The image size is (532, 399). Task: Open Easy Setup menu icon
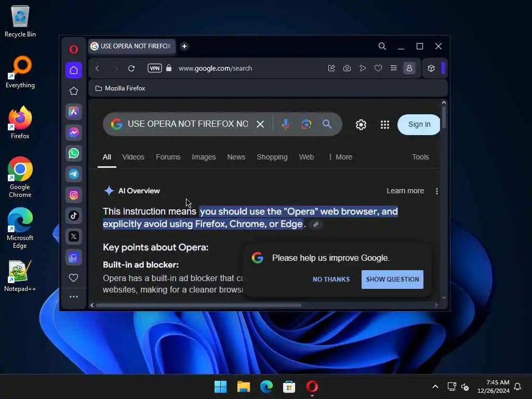(394, 68)
